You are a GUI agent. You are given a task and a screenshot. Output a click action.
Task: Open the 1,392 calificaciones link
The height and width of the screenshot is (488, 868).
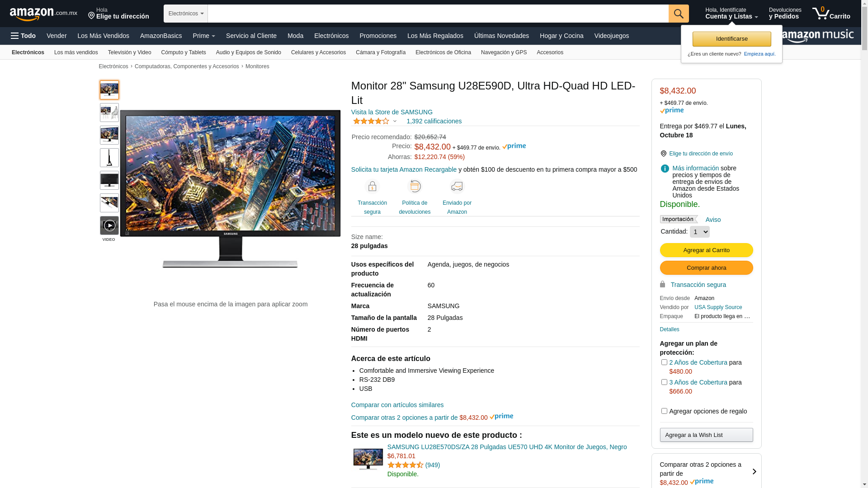[x=434, y=121]
